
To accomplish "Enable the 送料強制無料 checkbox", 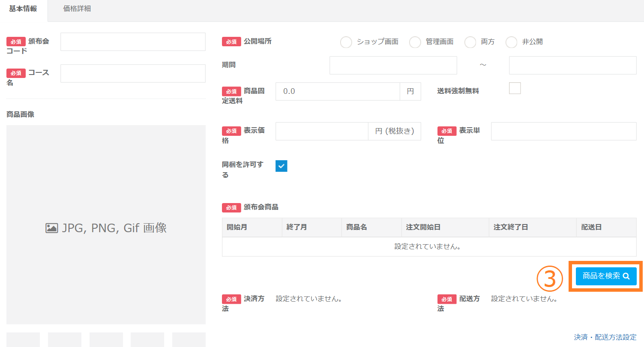I will point(515,88).
